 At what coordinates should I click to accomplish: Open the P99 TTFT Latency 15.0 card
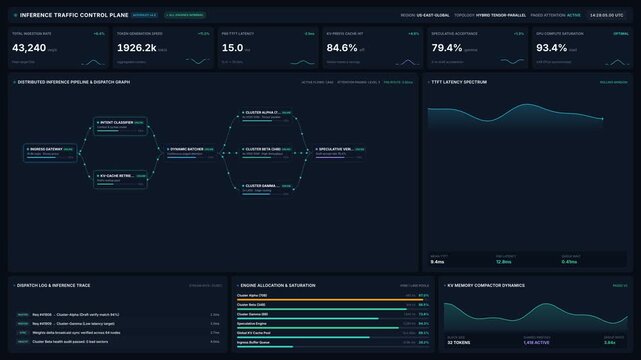[268, 48]
